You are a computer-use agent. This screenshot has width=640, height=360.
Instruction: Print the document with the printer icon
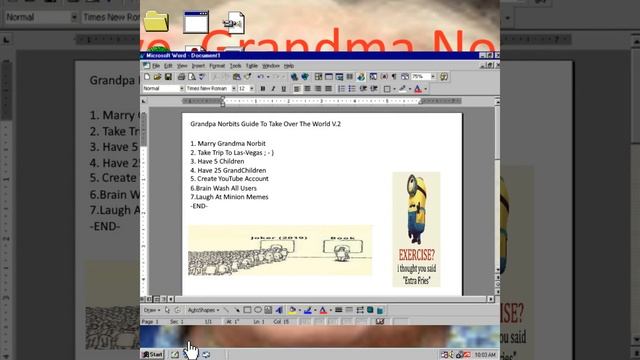coord(181,77)
